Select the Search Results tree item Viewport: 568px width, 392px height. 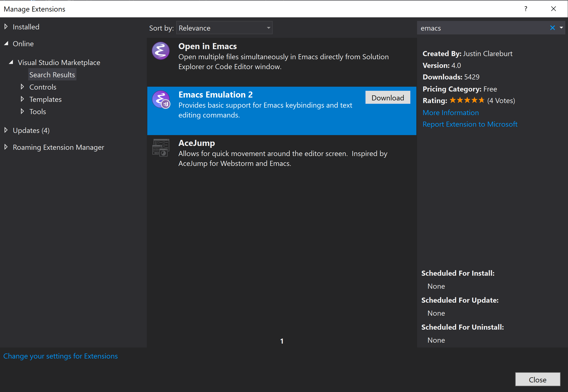[52, 75]
